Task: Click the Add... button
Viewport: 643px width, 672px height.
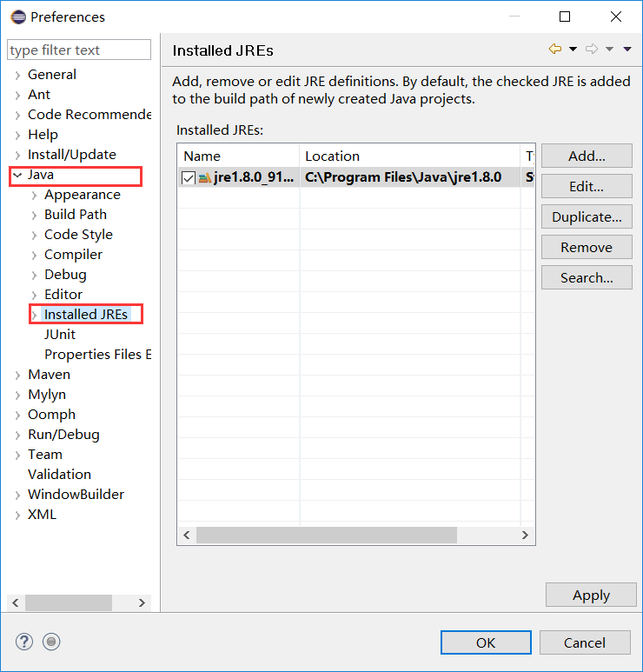Action: pyautogui.click(x=587, y=156)
